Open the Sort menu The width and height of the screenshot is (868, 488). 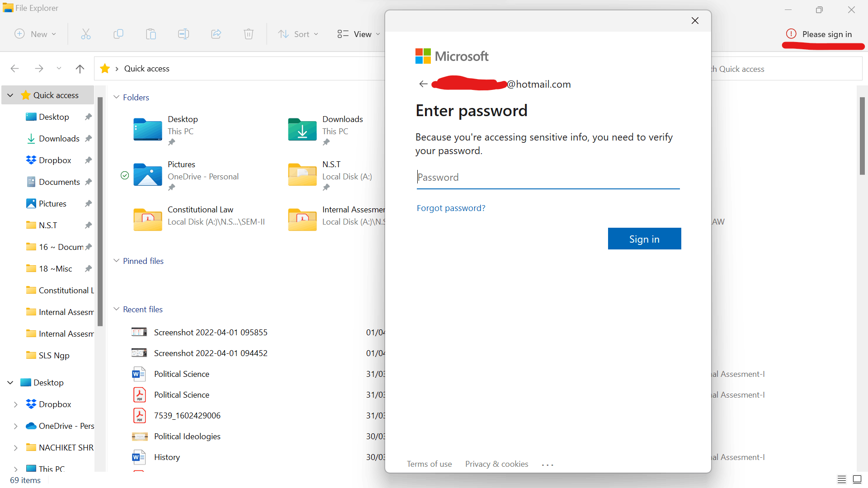298,34
